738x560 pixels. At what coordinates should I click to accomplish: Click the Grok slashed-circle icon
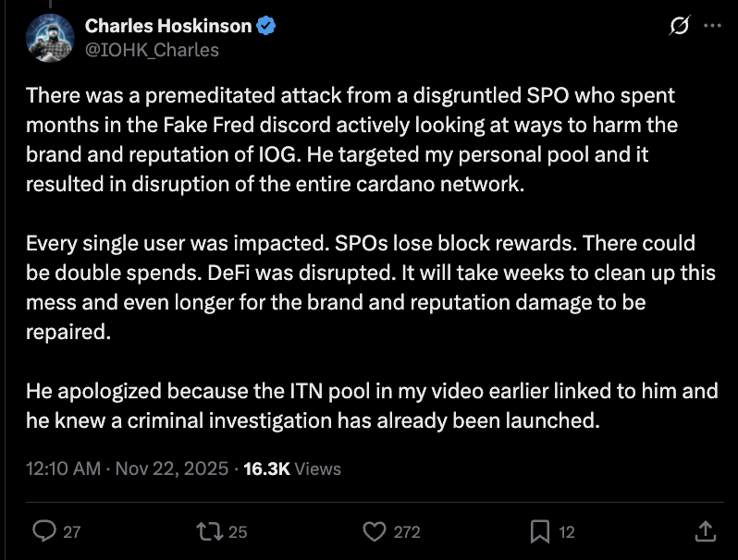(681, 27)
